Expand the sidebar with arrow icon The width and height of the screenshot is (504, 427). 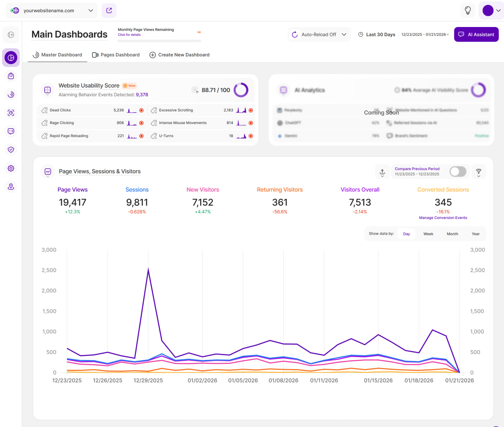click(x=11, y=35)
